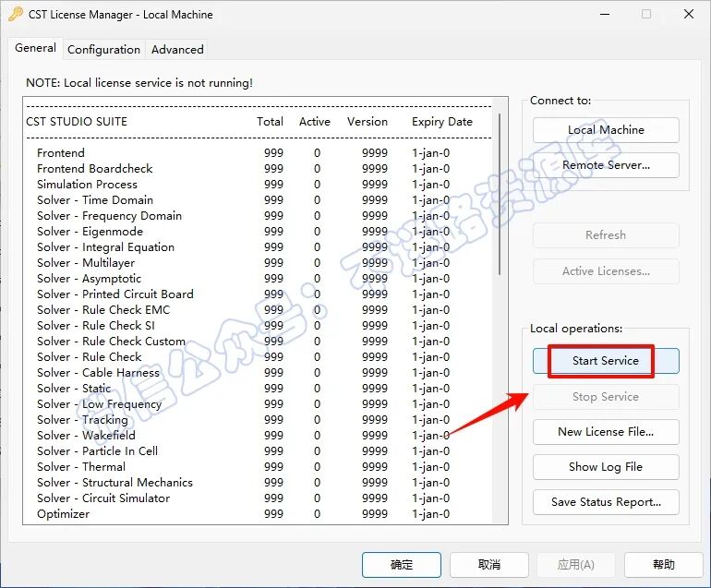The width and height of the screenshot is (711, 588).
Task: Click Solver - Multilayer row
Action: 259,262
